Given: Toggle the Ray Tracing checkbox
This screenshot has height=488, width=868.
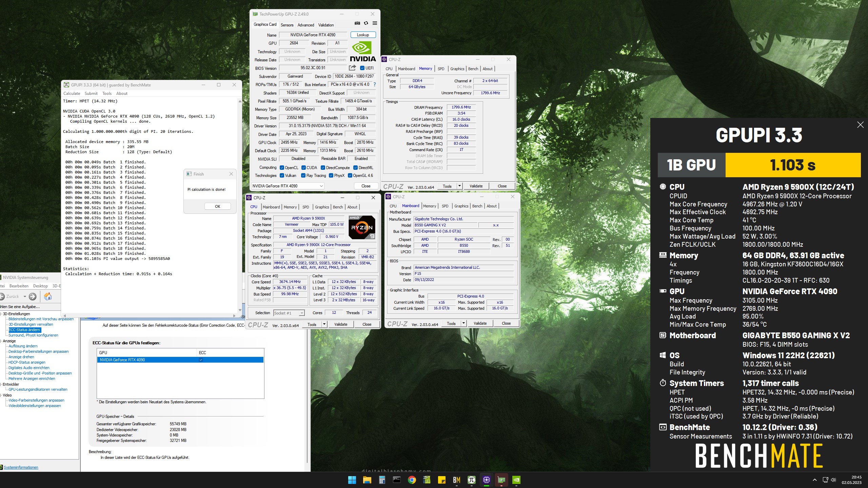Looking at the screenshot, I should [303, 176].
